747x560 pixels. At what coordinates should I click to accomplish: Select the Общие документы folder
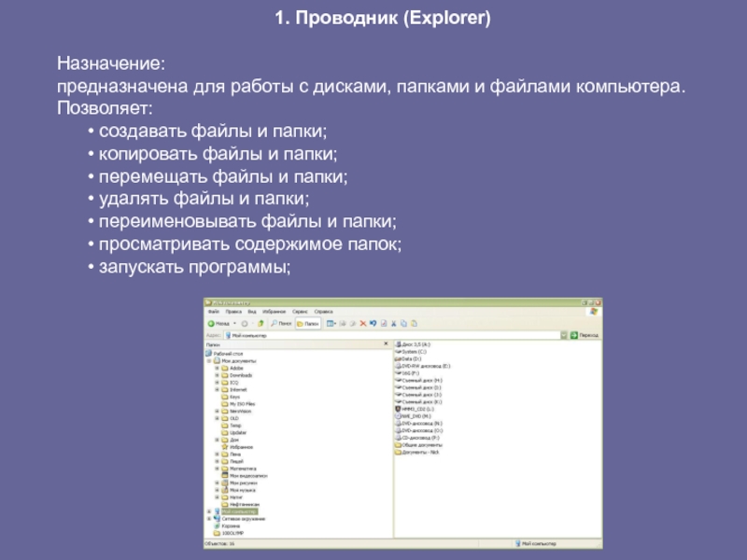[419, 445]
